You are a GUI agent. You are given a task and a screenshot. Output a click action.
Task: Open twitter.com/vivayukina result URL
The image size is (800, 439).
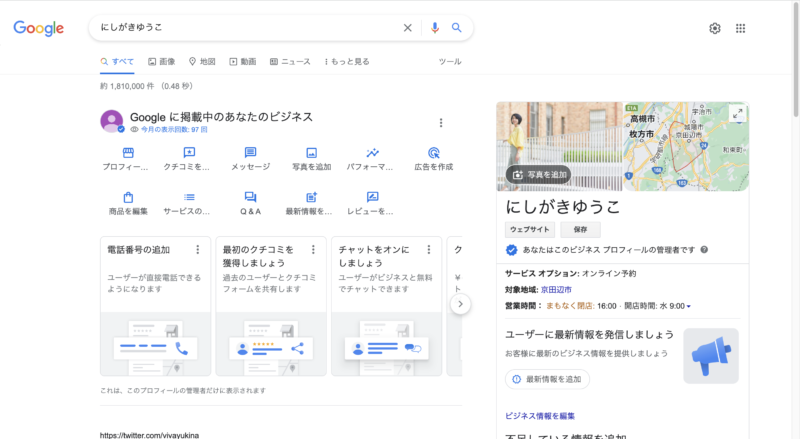coord(149,435)
